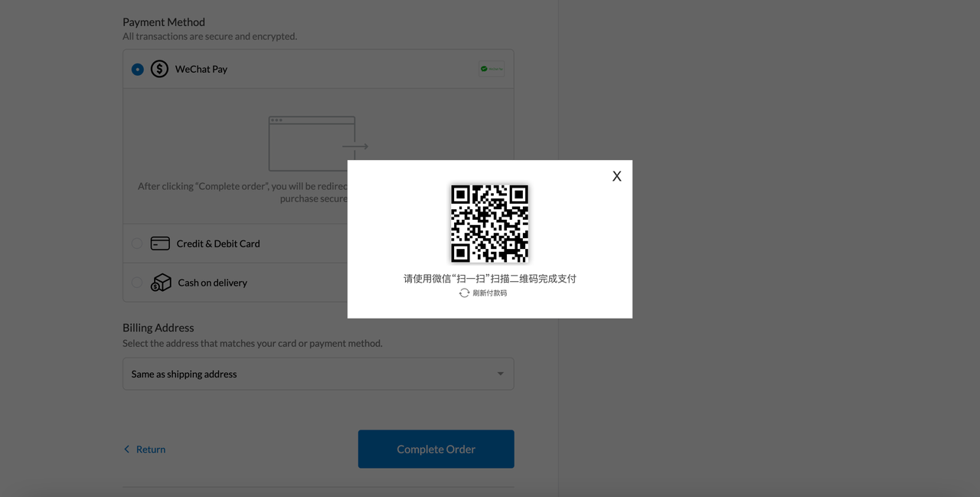The height and width of the screenshot is (497, 980).
Task: Click the scan QR code instruction text
Action: point(490,279)
